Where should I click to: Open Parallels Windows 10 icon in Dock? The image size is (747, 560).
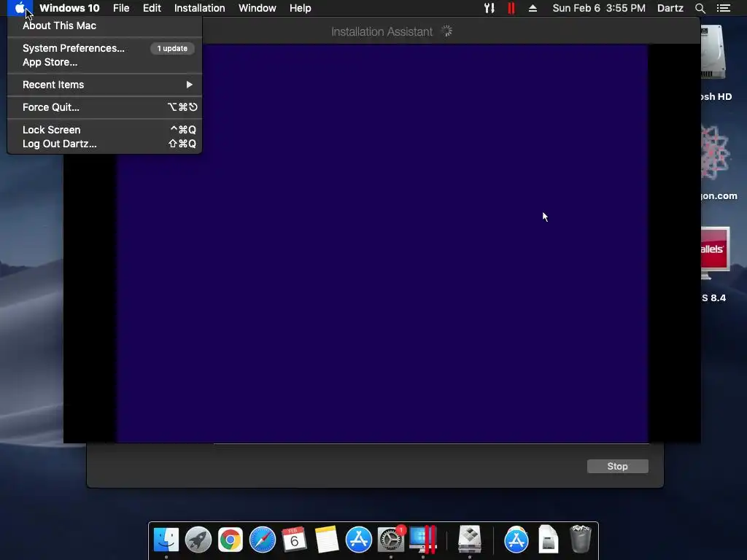coord(423,540)
